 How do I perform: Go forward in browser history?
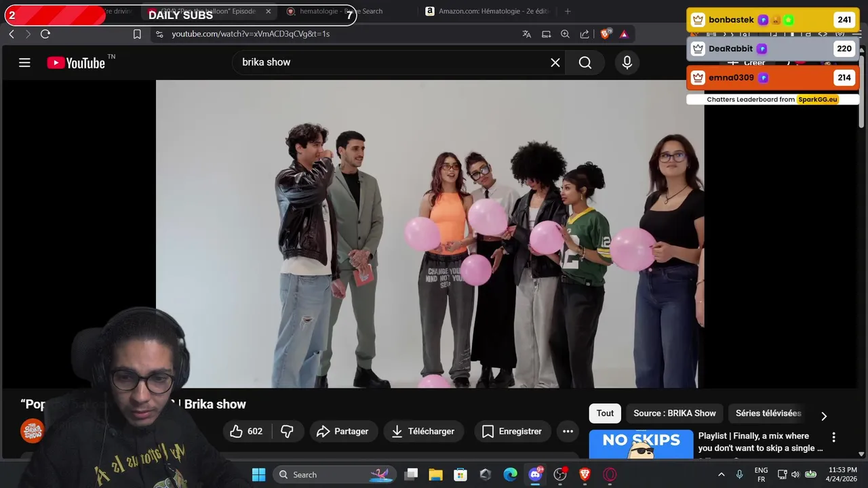click(x=28, y=34)
